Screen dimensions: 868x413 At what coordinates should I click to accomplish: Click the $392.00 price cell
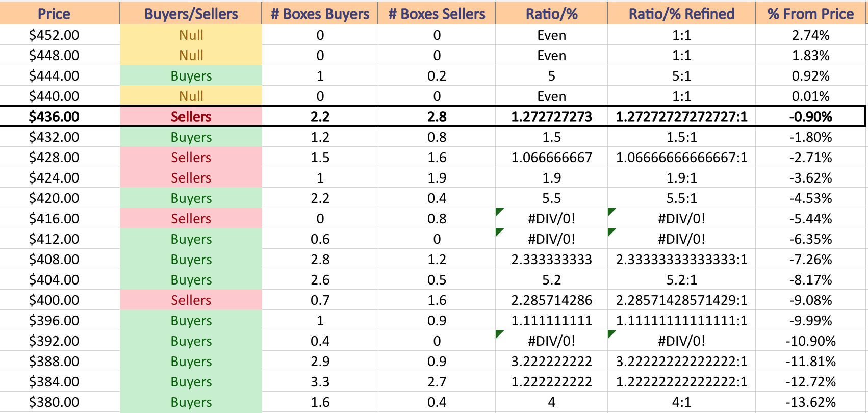[x=60, y=341]
